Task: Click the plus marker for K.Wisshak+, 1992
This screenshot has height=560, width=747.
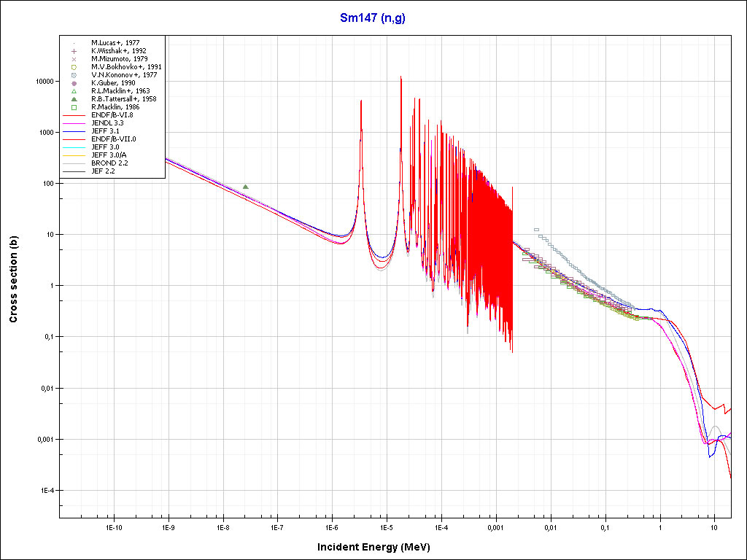Action: coord(74,51)
